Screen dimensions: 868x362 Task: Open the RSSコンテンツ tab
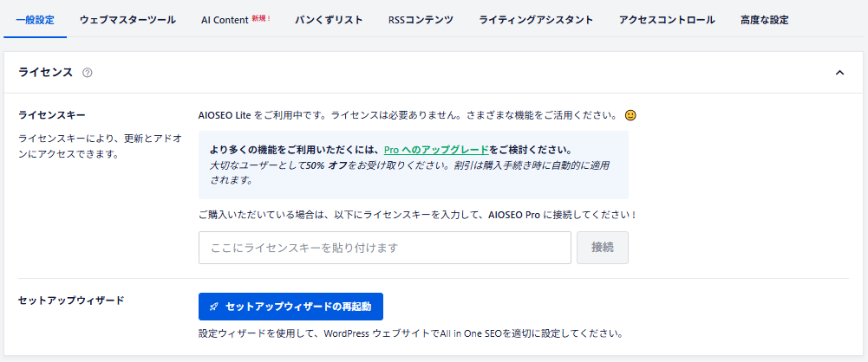click(421, 20)
